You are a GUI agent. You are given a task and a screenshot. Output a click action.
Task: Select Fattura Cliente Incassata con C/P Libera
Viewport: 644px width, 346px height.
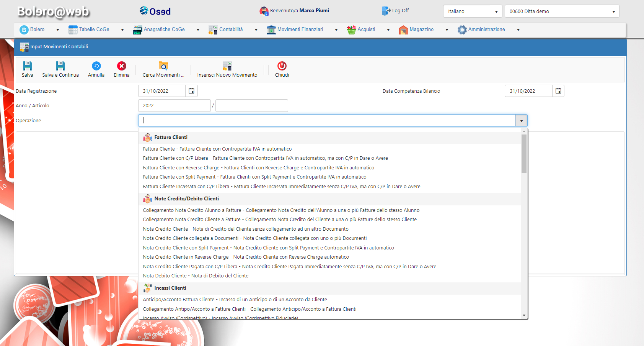point(329,187)
